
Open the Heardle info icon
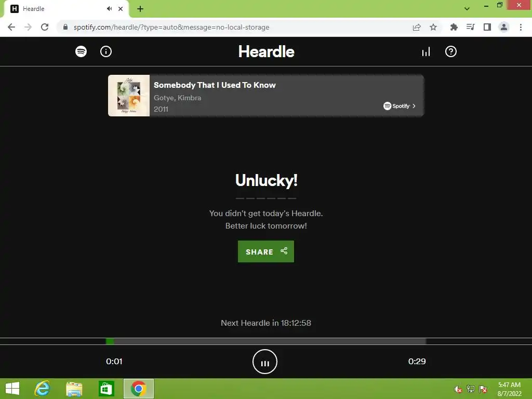pyautogui.click(x=106, y=51)
